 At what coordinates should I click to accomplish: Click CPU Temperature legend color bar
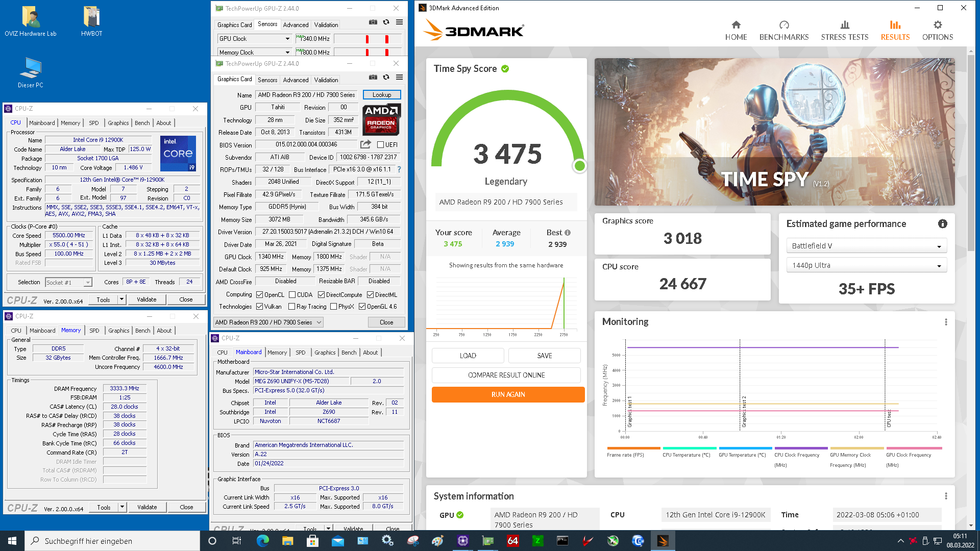pos(689,448)
